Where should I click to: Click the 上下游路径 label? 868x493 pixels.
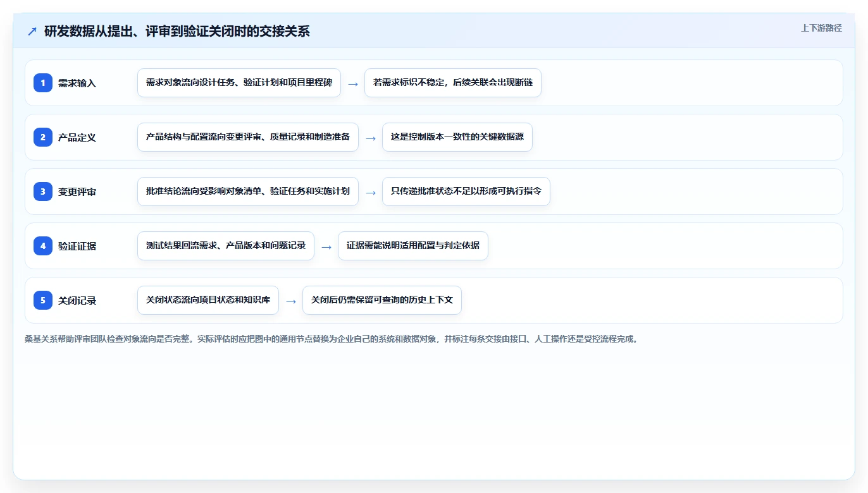[821, 28]
